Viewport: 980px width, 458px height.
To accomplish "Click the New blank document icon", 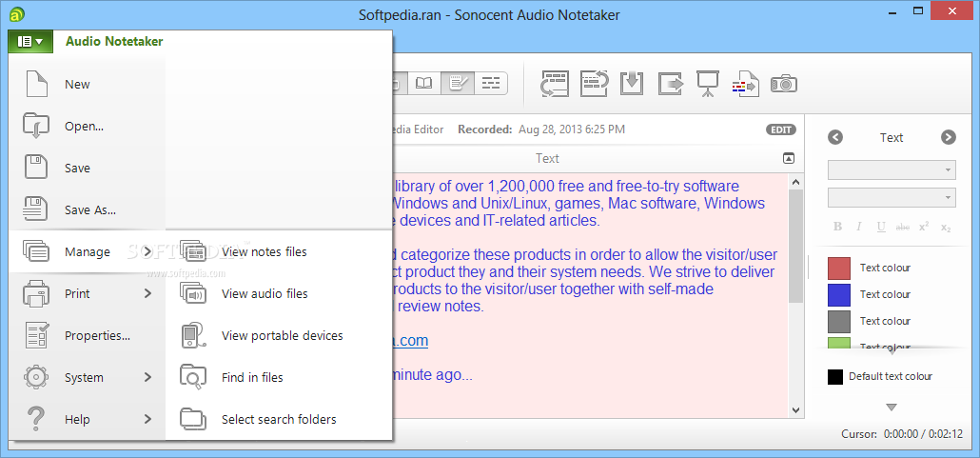I will 36,84.
